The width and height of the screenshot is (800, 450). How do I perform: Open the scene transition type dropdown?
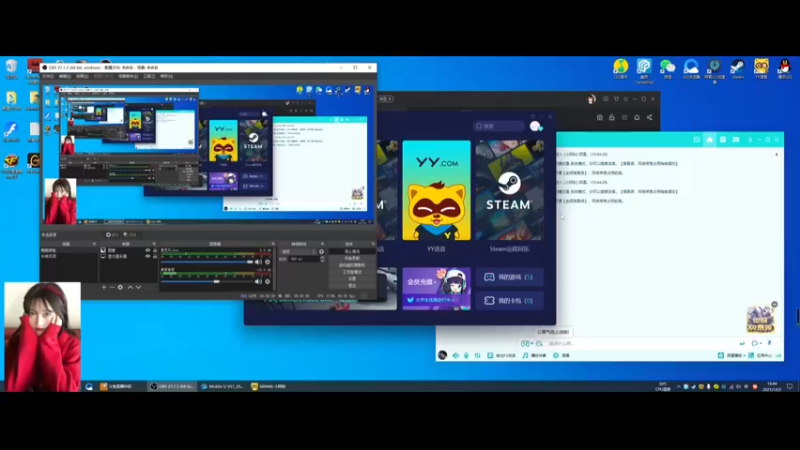coord(298,252)
